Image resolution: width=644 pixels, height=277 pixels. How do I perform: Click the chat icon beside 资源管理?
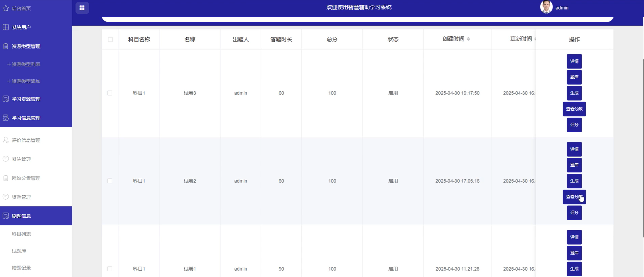point(6,197)
